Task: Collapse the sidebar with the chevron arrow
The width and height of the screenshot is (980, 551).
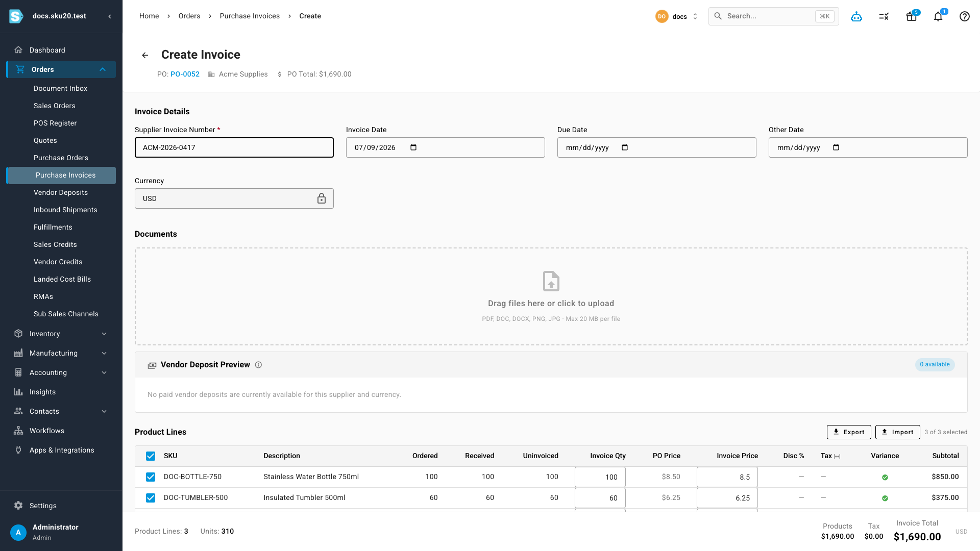Action: click(x=110, y=16)
